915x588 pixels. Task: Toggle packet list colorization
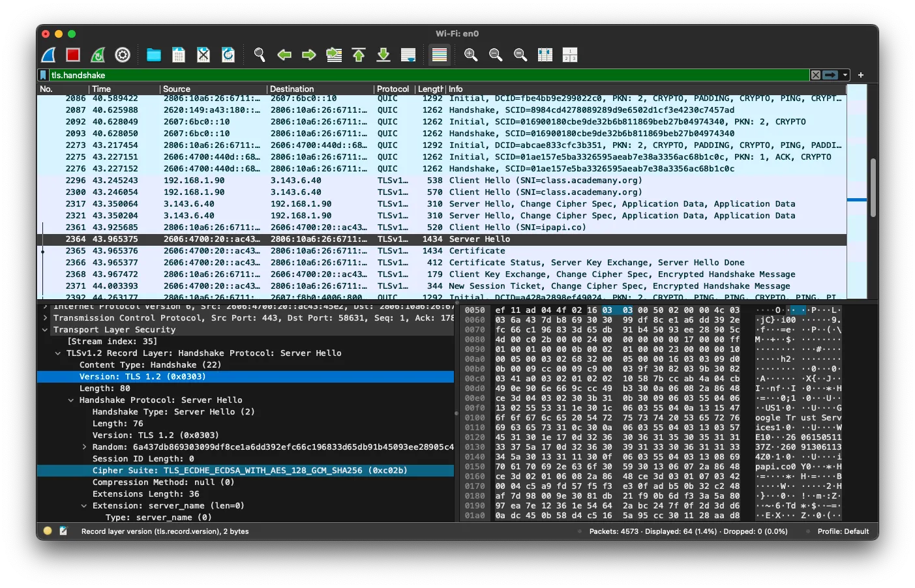(x=440, y=55)
